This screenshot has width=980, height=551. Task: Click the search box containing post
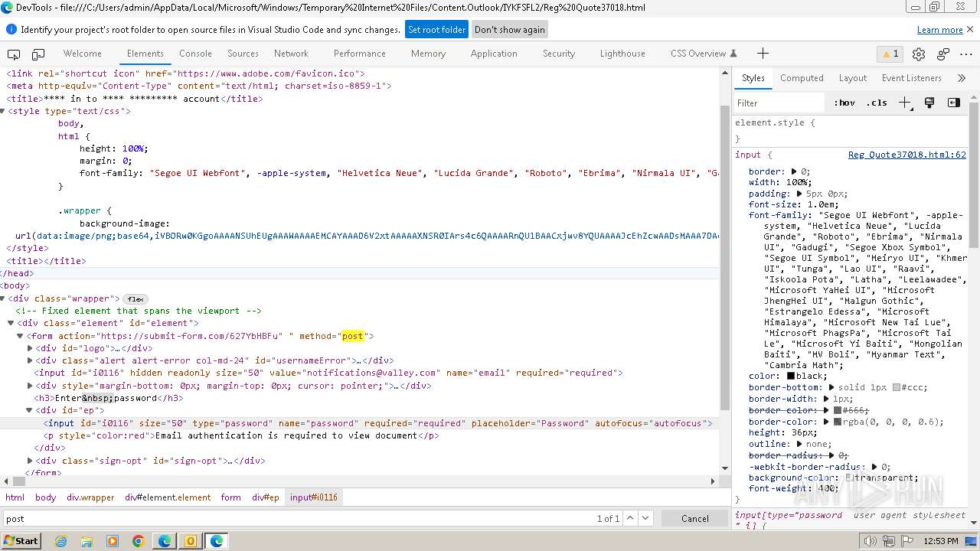(x=299, y=518)
